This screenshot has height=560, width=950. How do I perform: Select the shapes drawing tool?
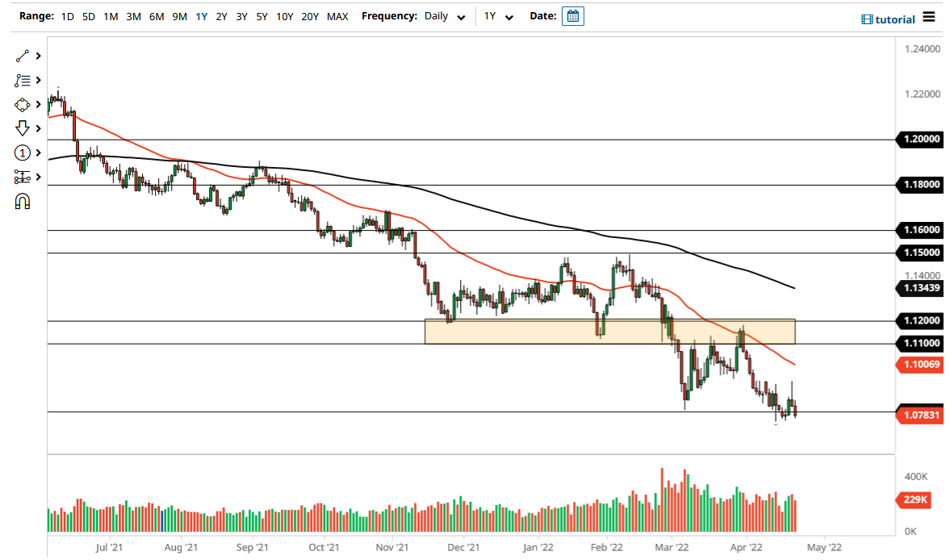(23, 104)
